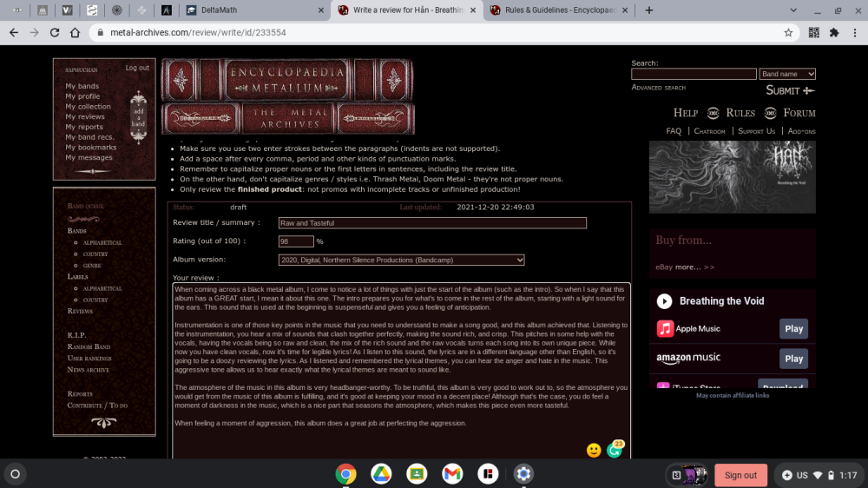Click the browser forward arrow
This screenshot has width=868, height=488.
coord(35,33)
